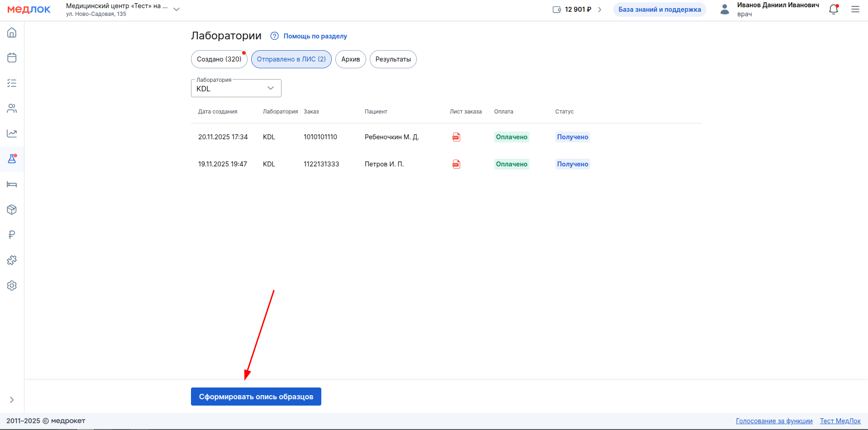The height and width of the screenshot is (430, 868).
Task: Open the warehouse box sidebar icon
Action: (x=12, y=210)
